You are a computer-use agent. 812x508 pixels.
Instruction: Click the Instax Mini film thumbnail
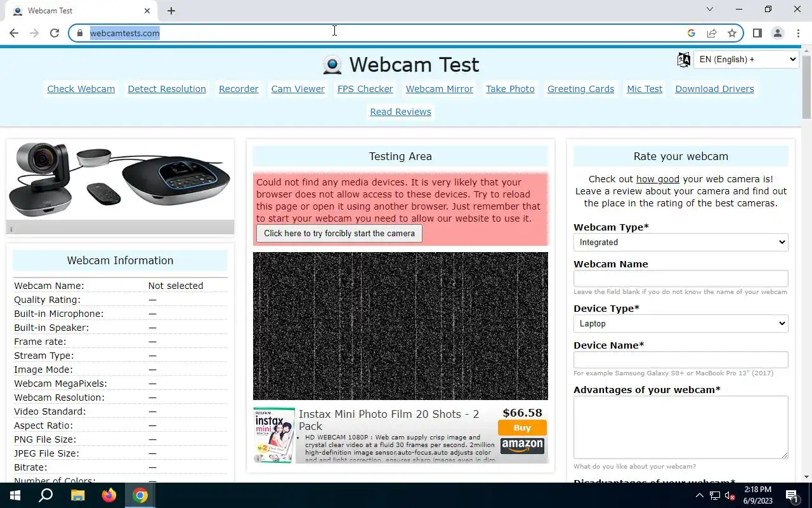274,435
